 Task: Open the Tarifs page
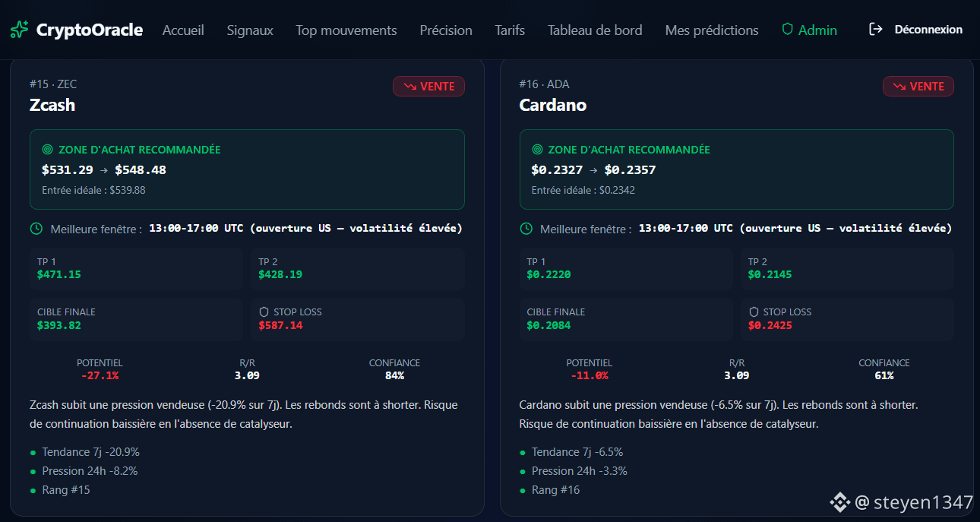point(510,30)
